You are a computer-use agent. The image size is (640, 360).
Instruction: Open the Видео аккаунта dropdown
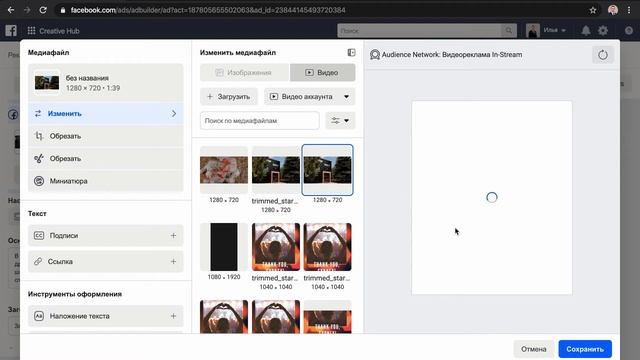coord(309,97)
